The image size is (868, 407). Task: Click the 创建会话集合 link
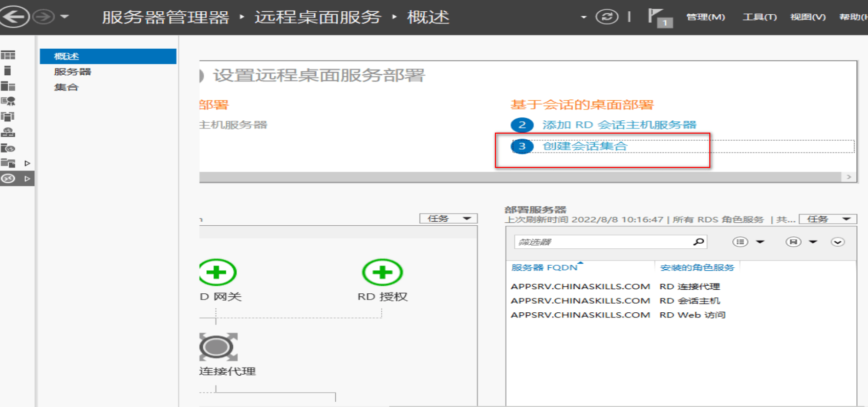[584, 146]
